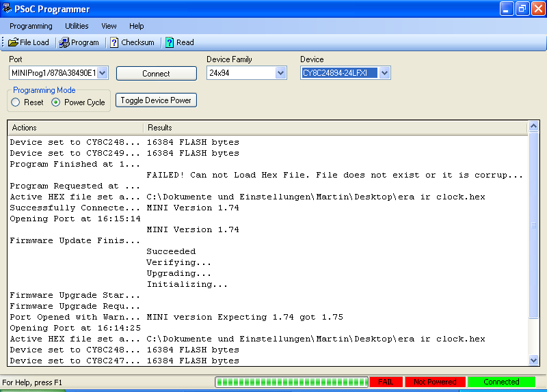Click Toggle Device Power button
This screenshot has height=392, width=547.
pyautogui.click(x=156, y=100)
